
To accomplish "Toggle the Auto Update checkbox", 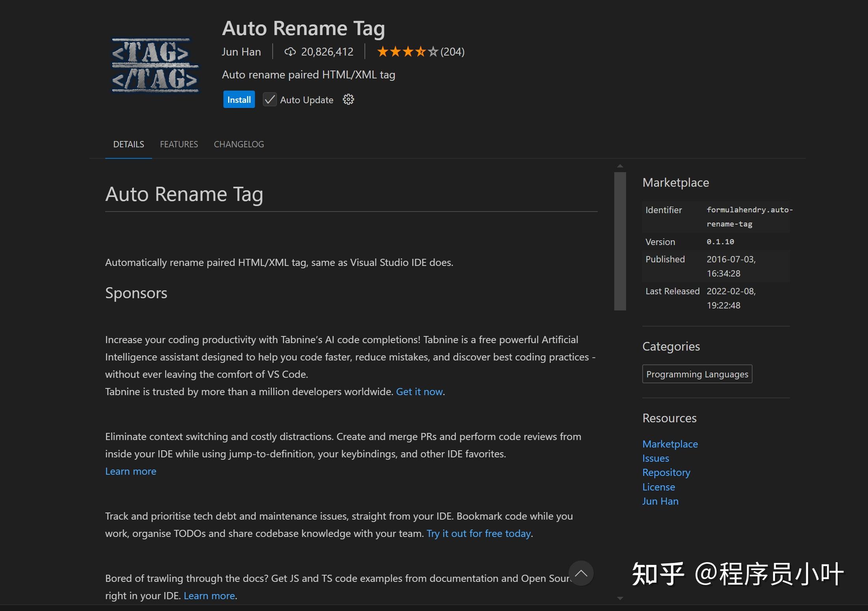I will point(270,100).
